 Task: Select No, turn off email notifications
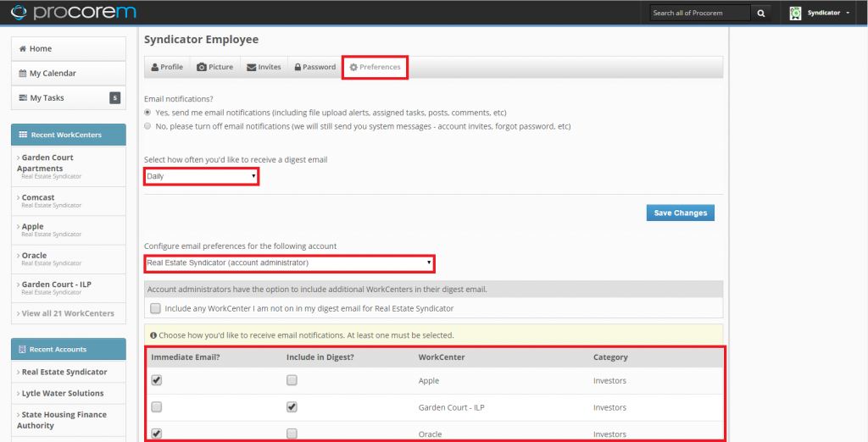[x=147, y=126]
